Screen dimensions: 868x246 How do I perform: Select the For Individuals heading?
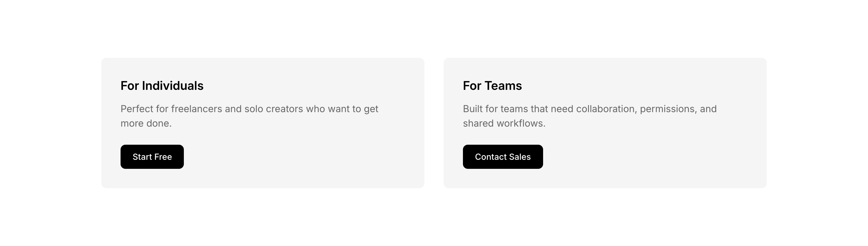[x=162, y=86]
